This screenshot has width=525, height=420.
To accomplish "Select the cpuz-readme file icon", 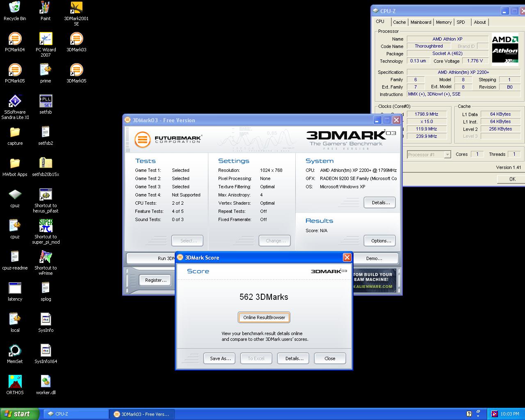I will pos(15,260).
